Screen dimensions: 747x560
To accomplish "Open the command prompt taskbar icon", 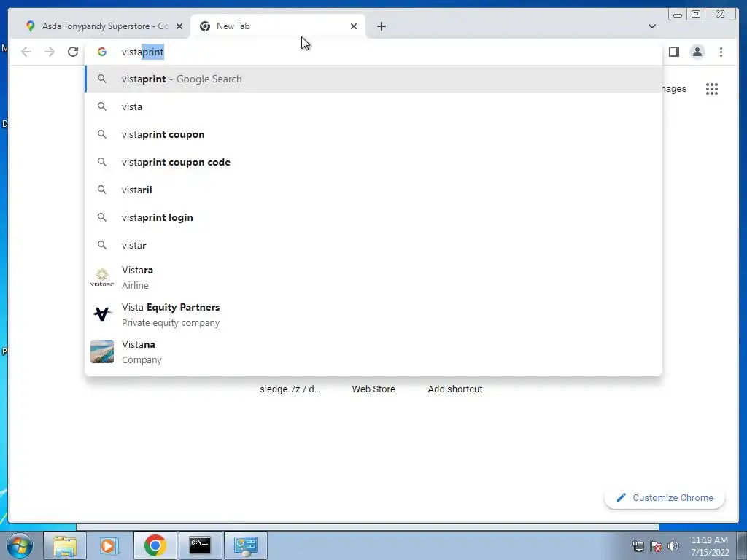I will point(200,545).
